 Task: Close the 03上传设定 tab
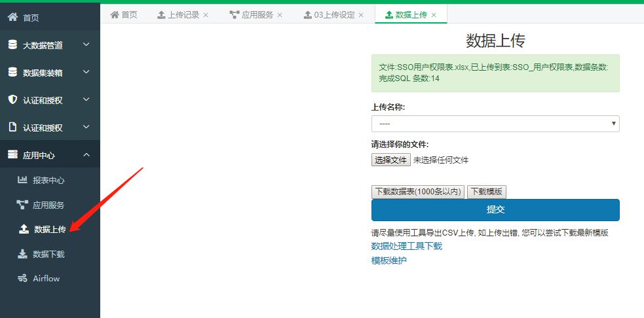(x=361, y=15)
